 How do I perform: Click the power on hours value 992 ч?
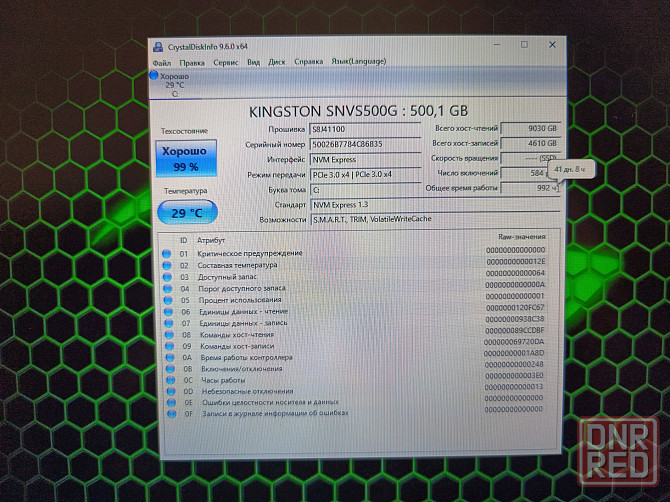pos(530,188)
